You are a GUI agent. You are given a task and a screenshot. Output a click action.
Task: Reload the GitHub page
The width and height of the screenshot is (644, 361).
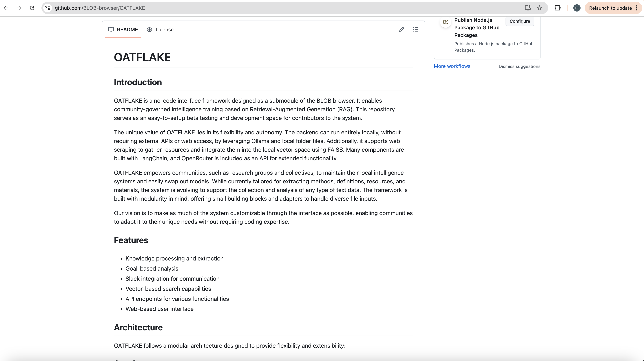tap(32, 8)
